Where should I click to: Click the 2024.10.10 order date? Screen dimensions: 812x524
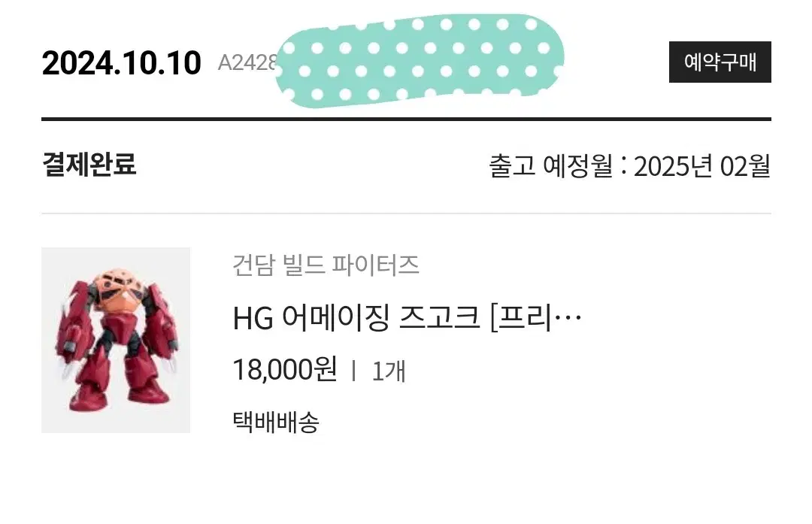pos(121,63)
